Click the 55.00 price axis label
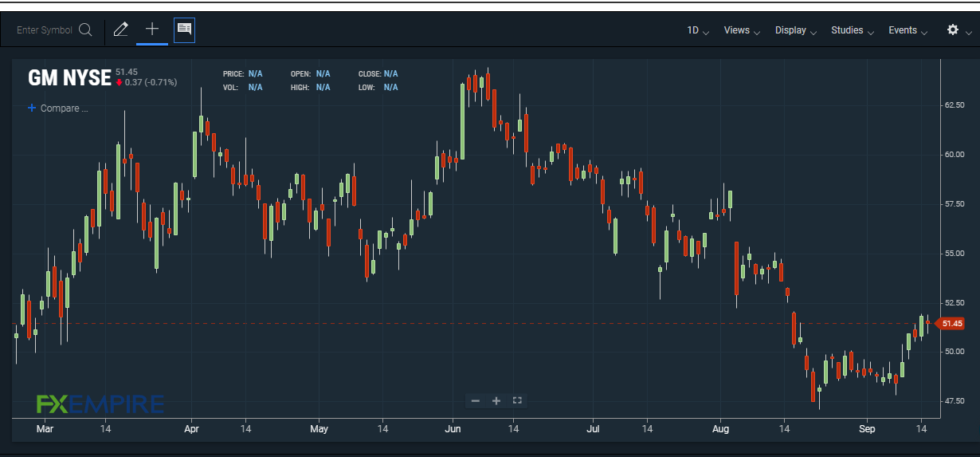Image resolution: width=980 pixels, height=457 pixels. tap(955, 253)
